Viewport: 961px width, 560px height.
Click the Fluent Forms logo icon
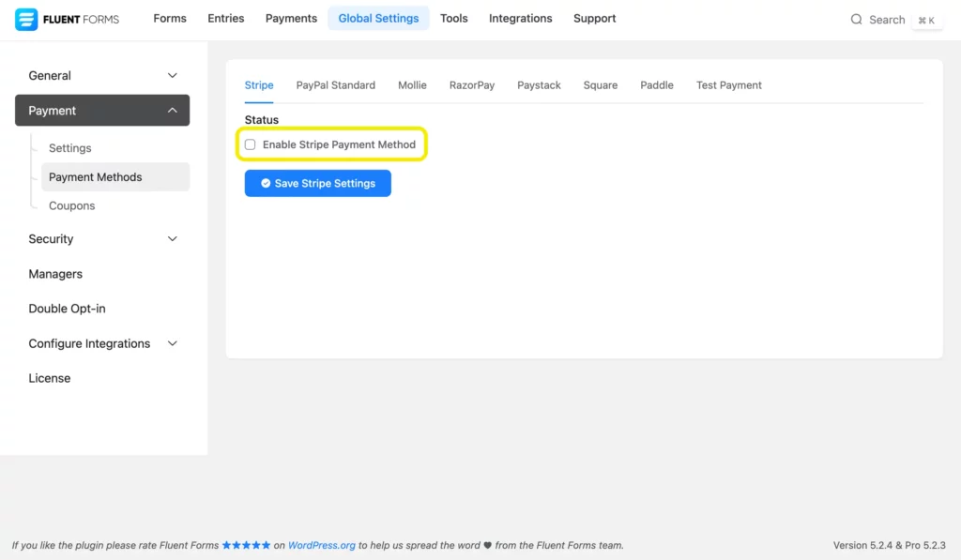(26, 19)
